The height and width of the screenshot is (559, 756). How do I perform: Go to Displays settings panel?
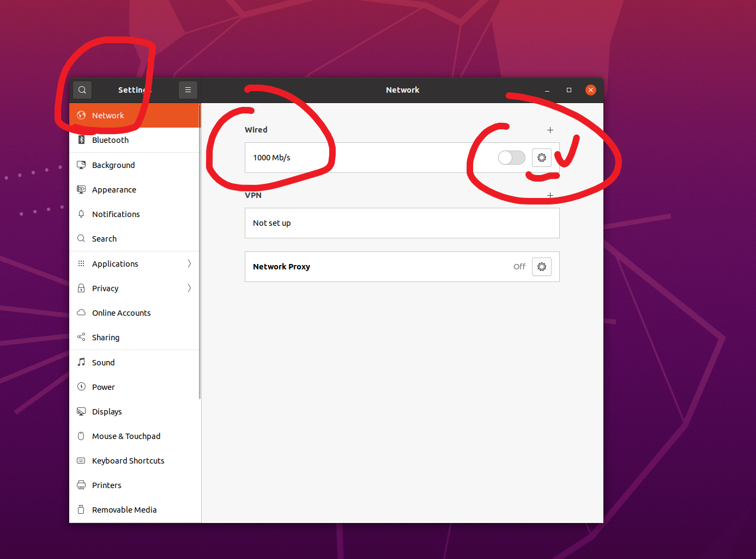pos(135,412)
